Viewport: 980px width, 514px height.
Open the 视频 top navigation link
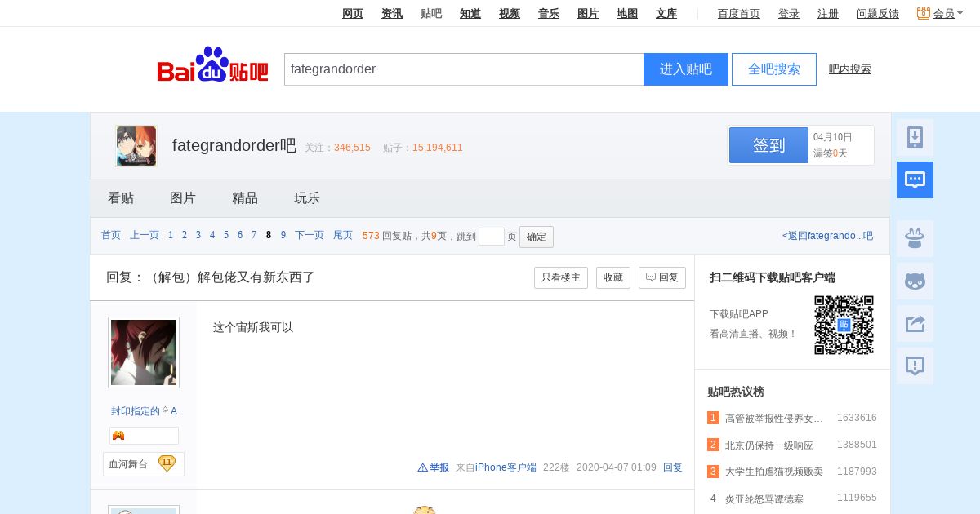click(510, 13)
